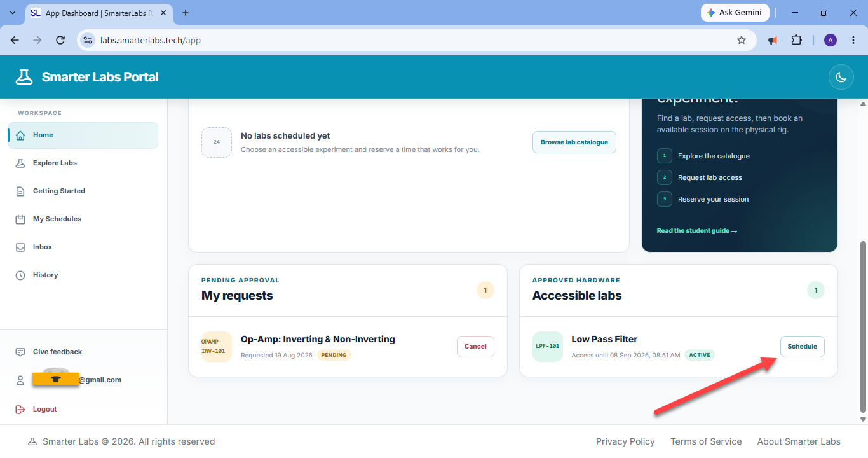
Task: Click the My Schedules calendar icon
Action: (20, 219)
